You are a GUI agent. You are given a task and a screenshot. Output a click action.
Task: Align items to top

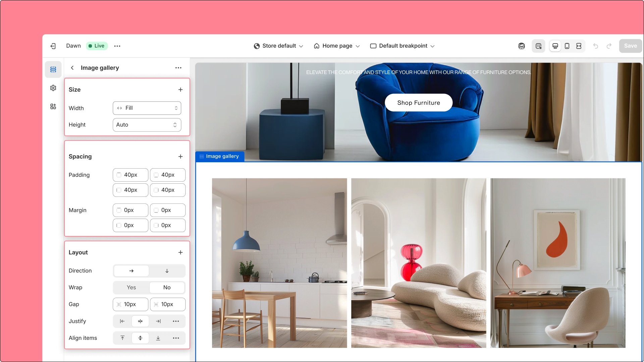pos(122,338)
